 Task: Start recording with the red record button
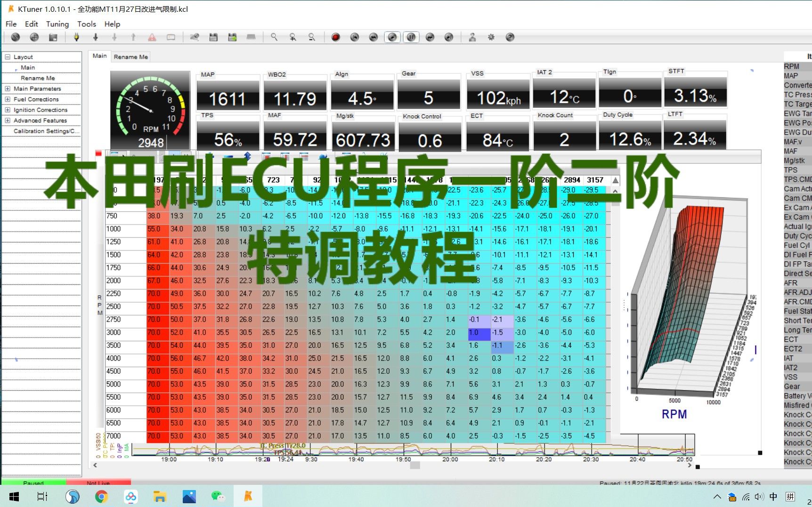(x=336, y=37)
